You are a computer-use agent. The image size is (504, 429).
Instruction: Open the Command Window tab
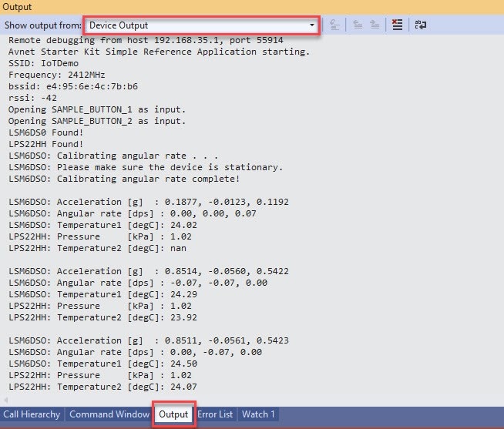pyautogui.click(x=109, y=414)
